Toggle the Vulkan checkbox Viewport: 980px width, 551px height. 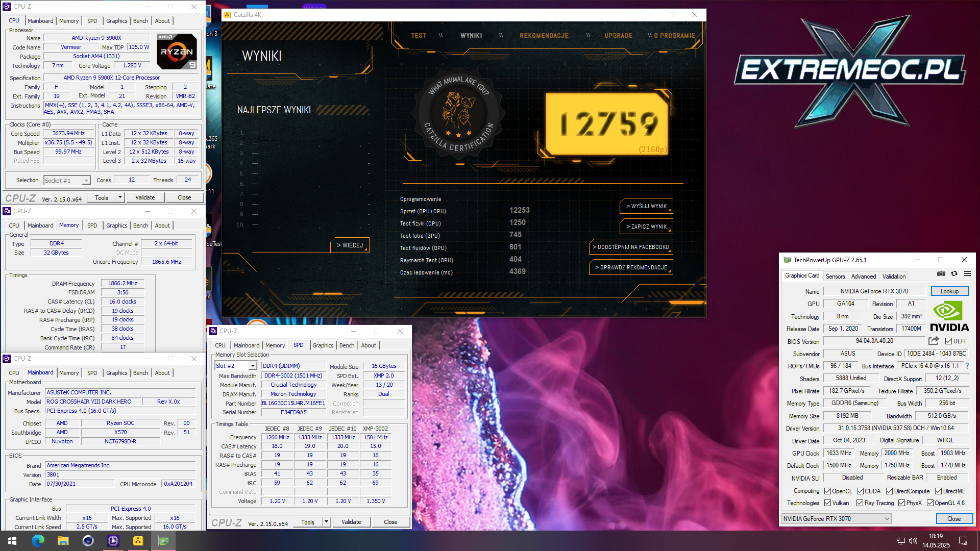(827, 503)
